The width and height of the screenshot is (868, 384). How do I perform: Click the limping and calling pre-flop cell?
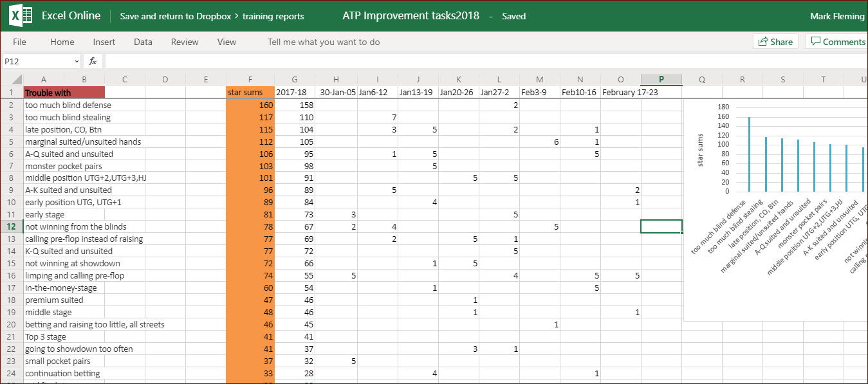[75, 275]
